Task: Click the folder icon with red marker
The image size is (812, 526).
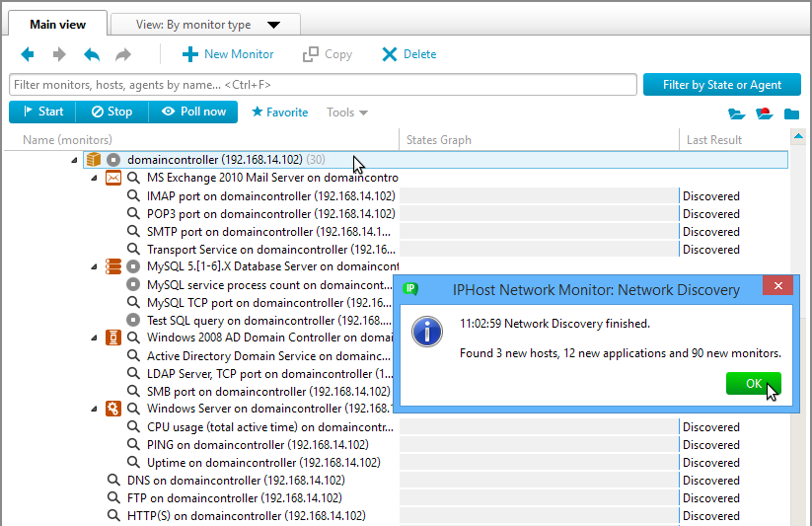Action: point(765,113)
